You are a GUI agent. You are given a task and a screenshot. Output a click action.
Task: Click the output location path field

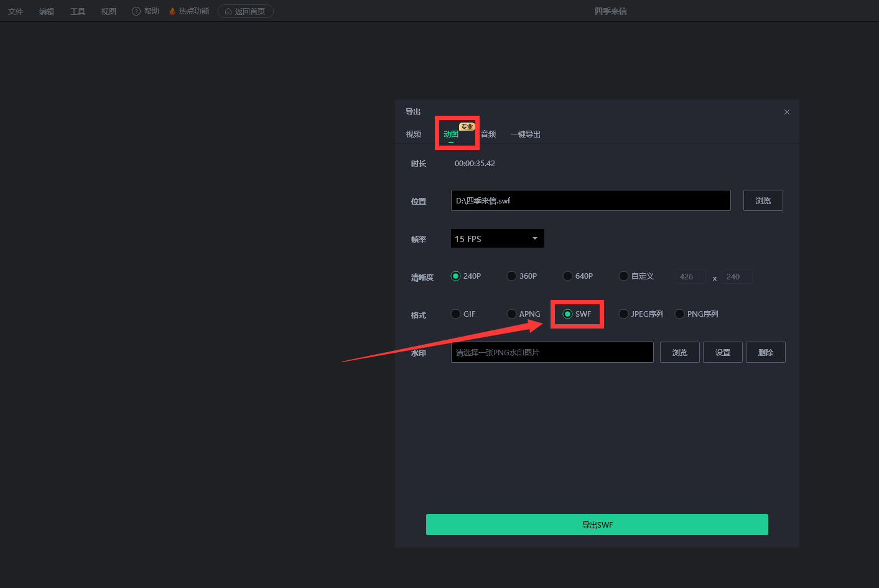pos(590,200)
